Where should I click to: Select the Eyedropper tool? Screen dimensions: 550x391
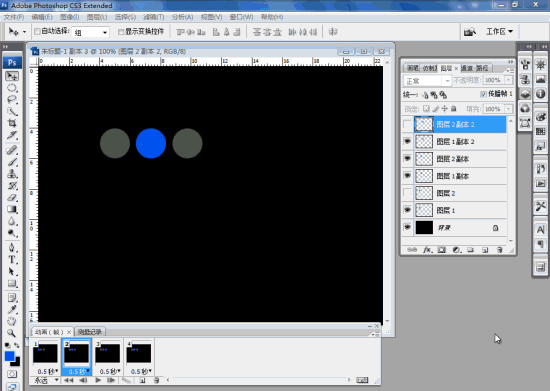click(x=12, y=310)
